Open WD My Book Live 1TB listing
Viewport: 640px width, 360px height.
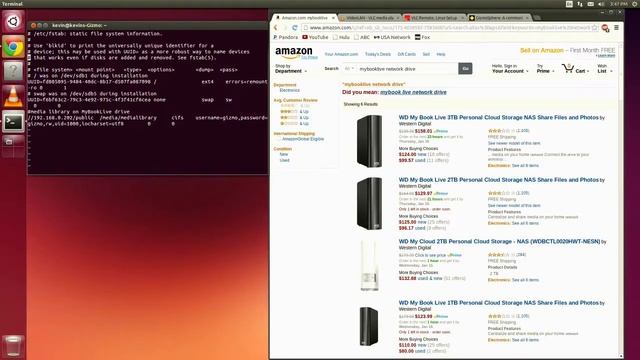point(498,303)
